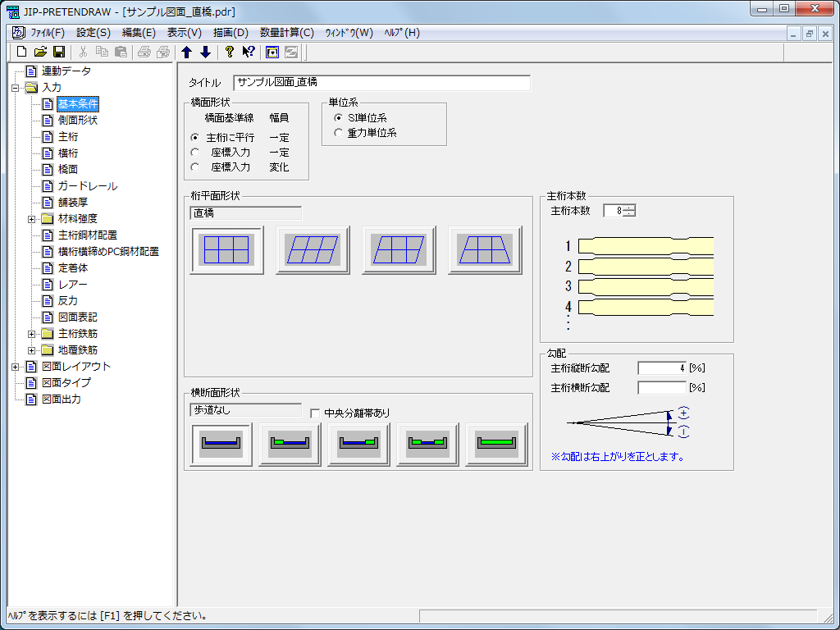Click the 主桁本数 spinner arrows

(628, 211)
